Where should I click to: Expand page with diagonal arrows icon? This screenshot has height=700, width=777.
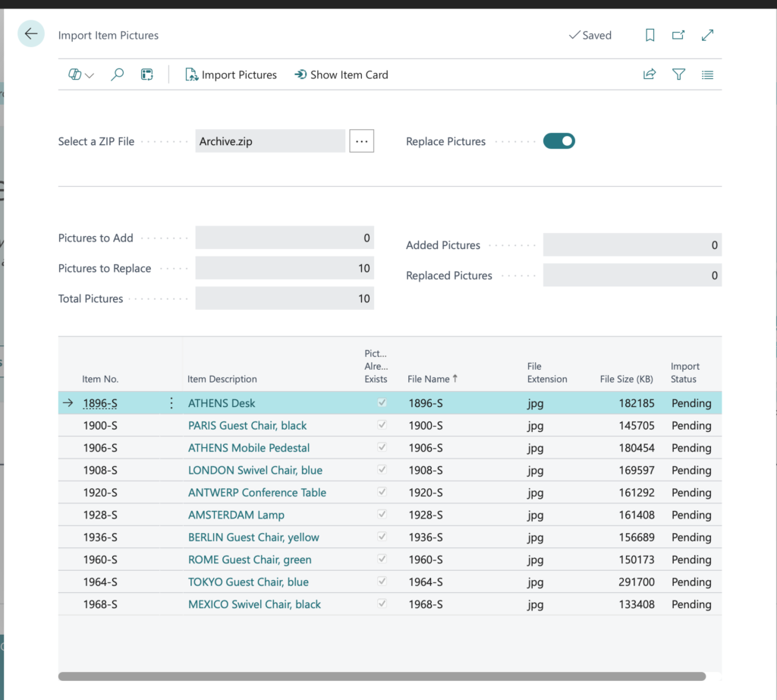pyautogui.click(x=708, y=35)
